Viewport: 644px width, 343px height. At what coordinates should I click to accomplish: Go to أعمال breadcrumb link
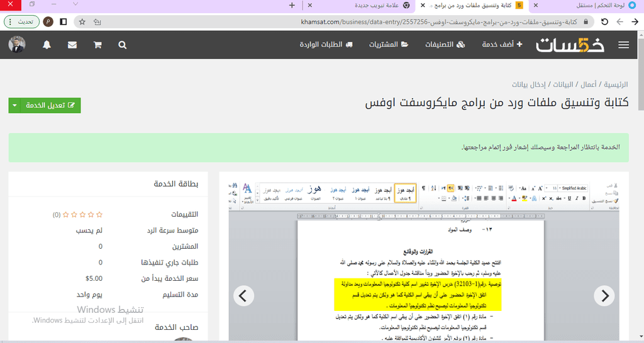pyautogui.click(x=588, y=85)
